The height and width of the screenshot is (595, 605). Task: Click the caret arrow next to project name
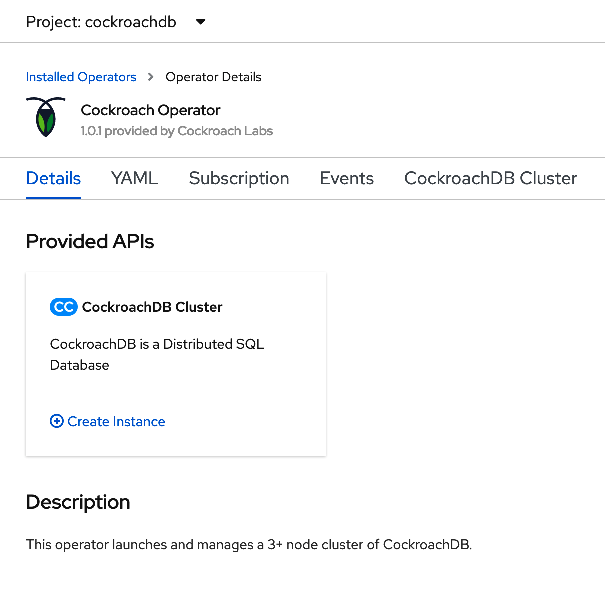click(200, 21)
